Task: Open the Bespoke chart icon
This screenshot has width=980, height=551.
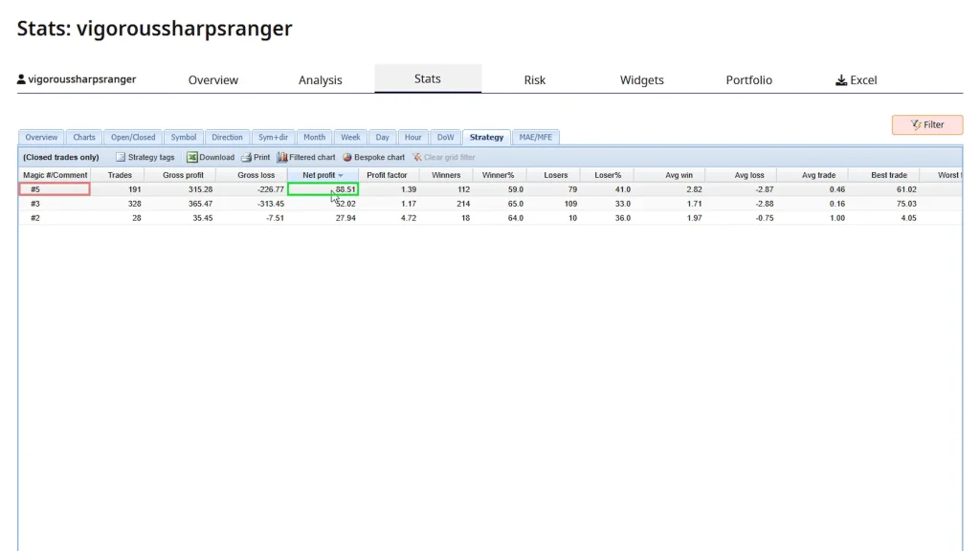Action: tap(347, 157)
